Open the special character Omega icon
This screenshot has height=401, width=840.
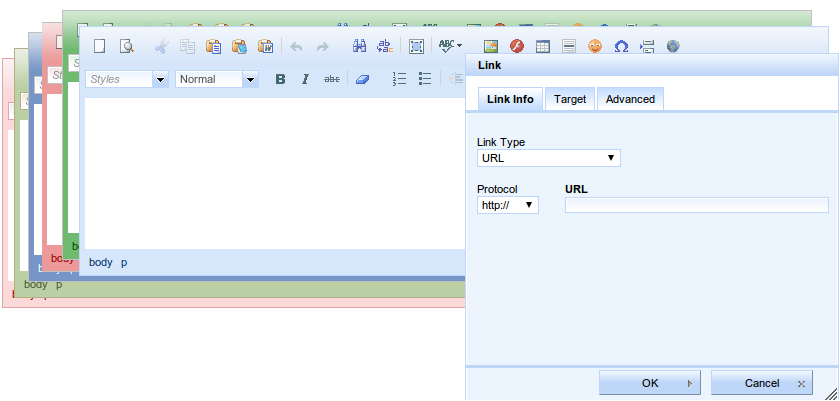[621, 46]
